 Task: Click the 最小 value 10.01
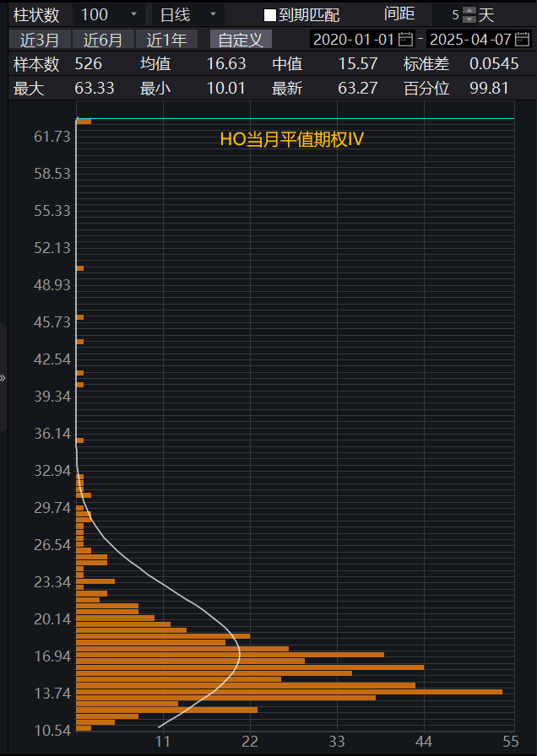pyautogui.click(x=225, y=89)
